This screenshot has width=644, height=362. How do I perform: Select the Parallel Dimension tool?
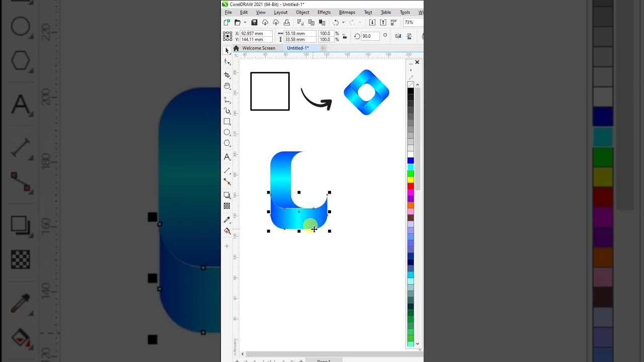(x=227, y=170)
